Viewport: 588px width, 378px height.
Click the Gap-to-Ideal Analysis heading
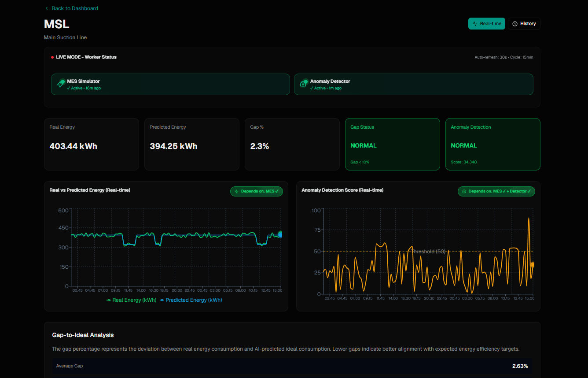(x=83, y=335)
